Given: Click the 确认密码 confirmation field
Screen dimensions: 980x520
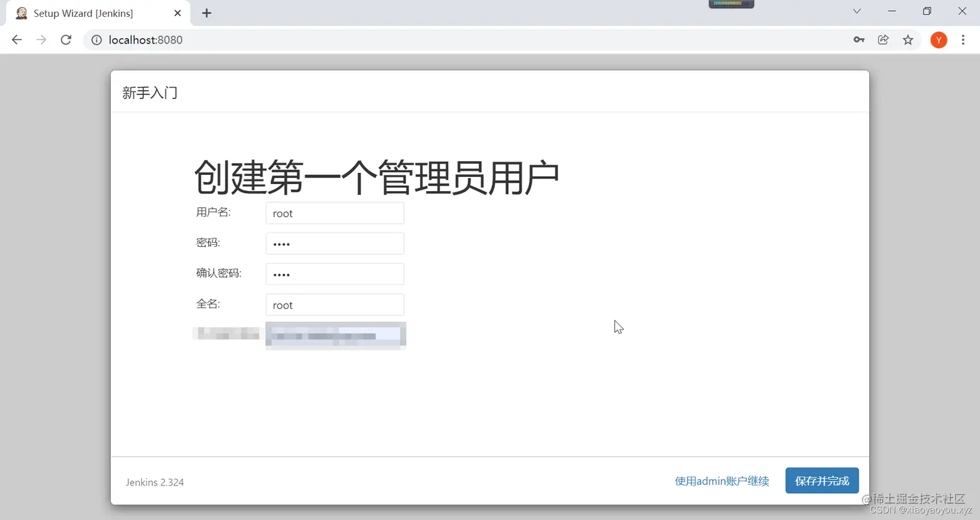Looking at the screenshot, I should [334, 273].
